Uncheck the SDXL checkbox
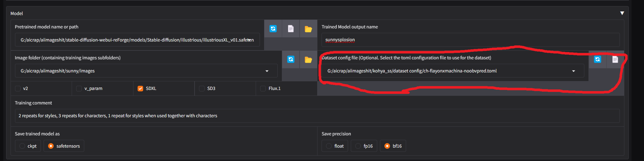The height and width of the screenshot is (161, 644). click(140, 89)
